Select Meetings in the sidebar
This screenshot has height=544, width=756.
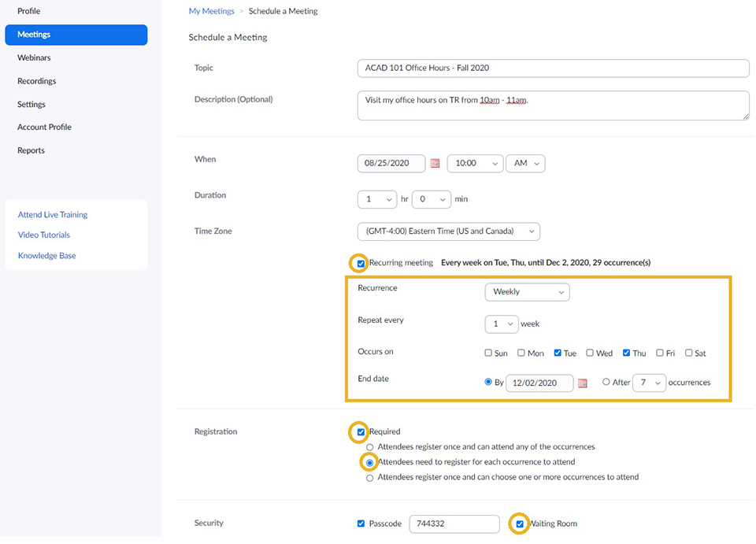point(76,35)
